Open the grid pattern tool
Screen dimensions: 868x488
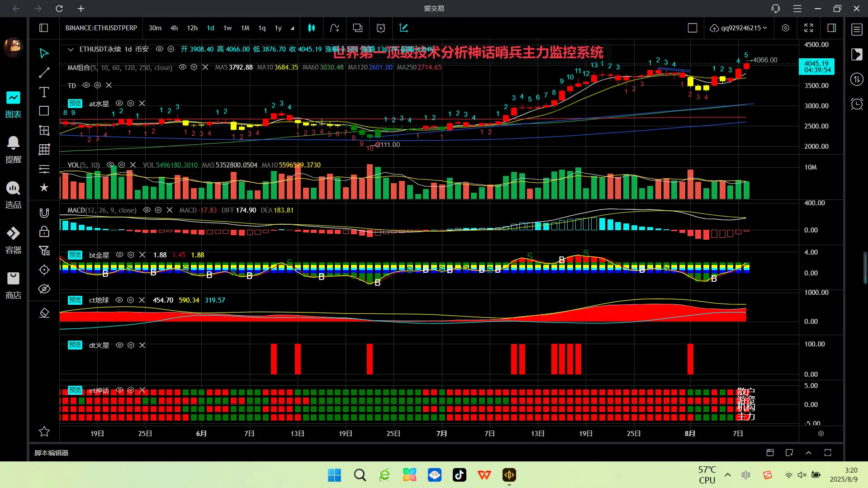pyautogui.click(x=44, y=150)
